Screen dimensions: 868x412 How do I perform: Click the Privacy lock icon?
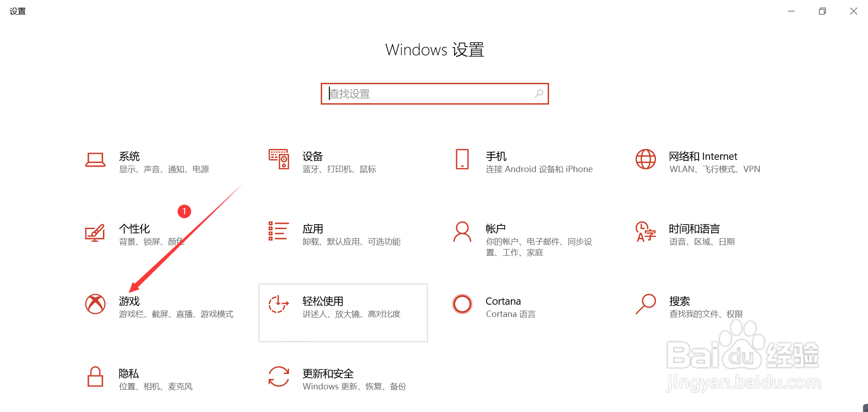[95, 376]
